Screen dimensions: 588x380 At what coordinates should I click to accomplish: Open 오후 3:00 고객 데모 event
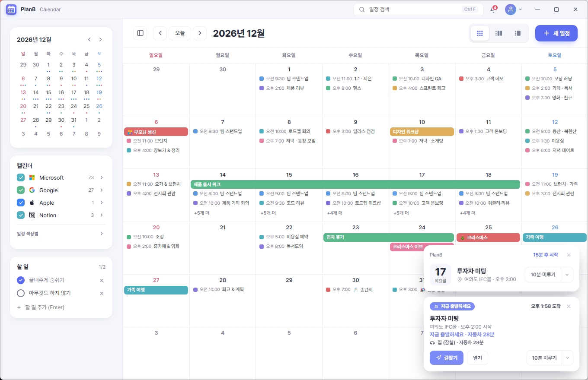[488, 79]
